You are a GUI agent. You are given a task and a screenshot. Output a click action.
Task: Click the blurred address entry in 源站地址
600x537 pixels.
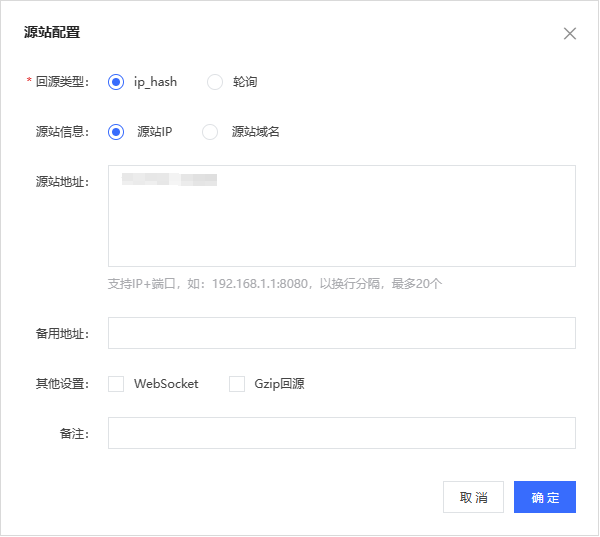click(x=169, y=180)
